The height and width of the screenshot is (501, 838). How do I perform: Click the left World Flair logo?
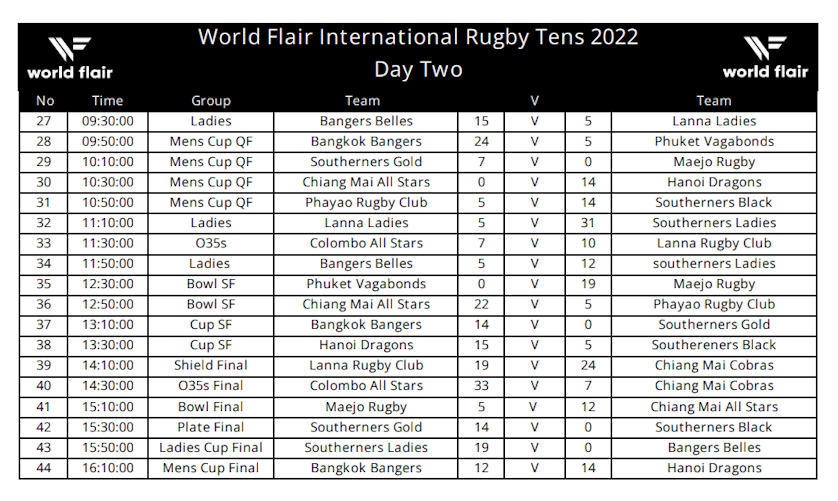69,57
